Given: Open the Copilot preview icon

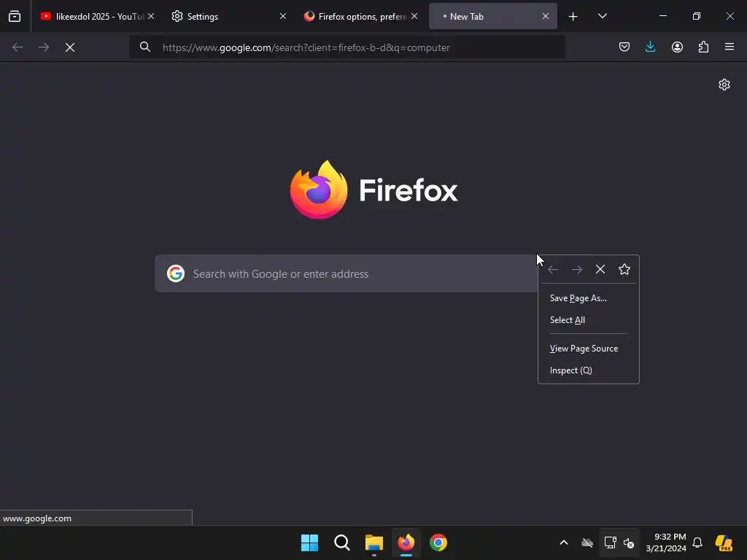Looking at the screenshot, I should (x=724, y=542).
